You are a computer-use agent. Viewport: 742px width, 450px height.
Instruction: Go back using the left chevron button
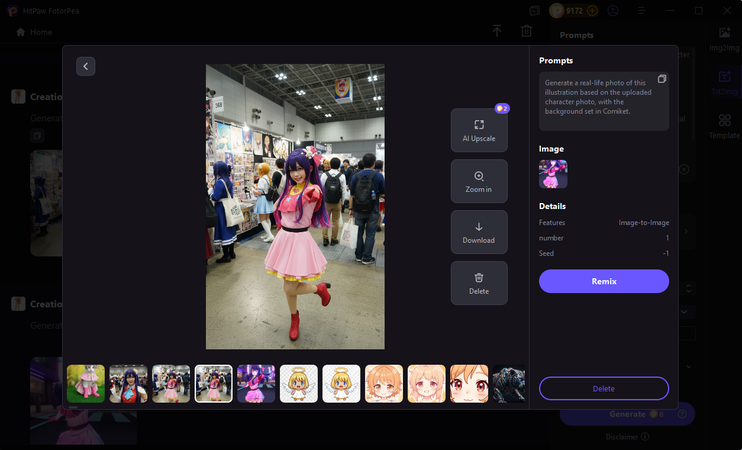86,66
